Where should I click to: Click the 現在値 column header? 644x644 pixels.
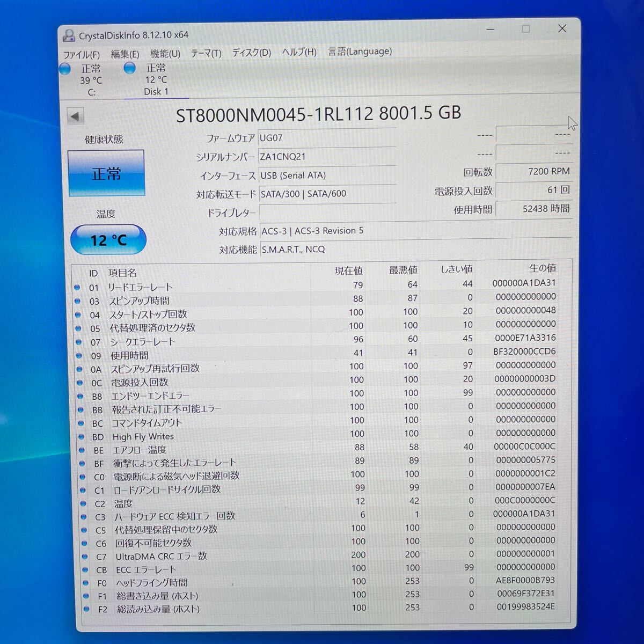click(348, 270)
